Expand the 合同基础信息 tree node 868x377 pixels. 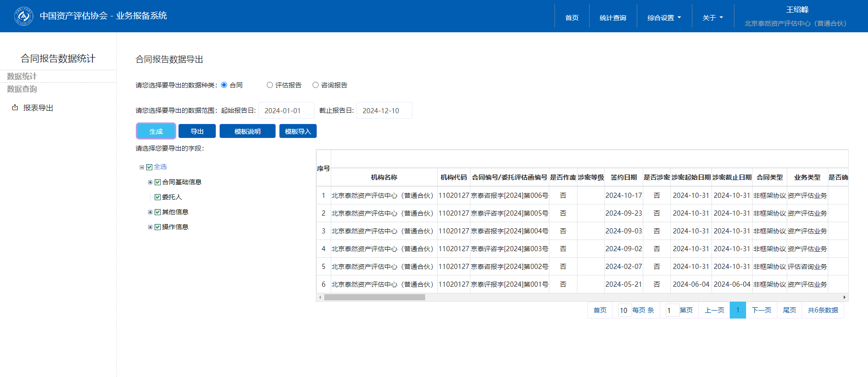[150, 182]
